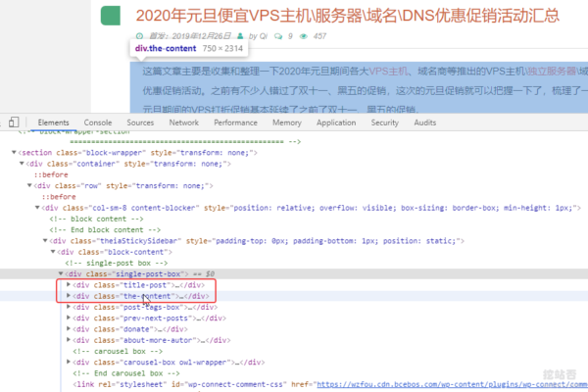Open the Memory tab
This screenshot has height=392, width=588.
287,122
